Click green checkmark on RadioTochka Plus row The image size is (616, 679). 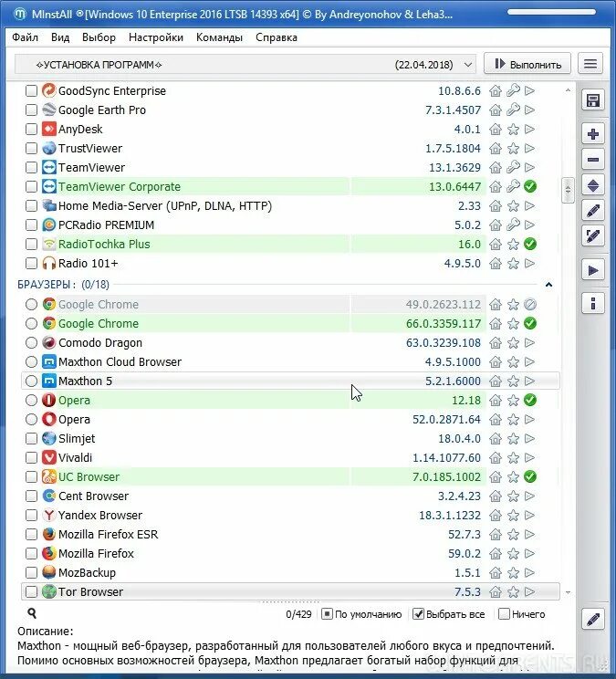(530, 244)
